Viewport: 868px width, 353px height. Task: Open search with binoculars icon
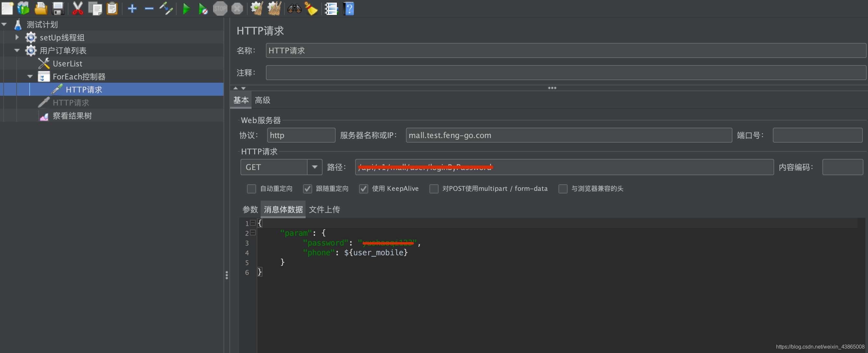(x=294, y=8)
